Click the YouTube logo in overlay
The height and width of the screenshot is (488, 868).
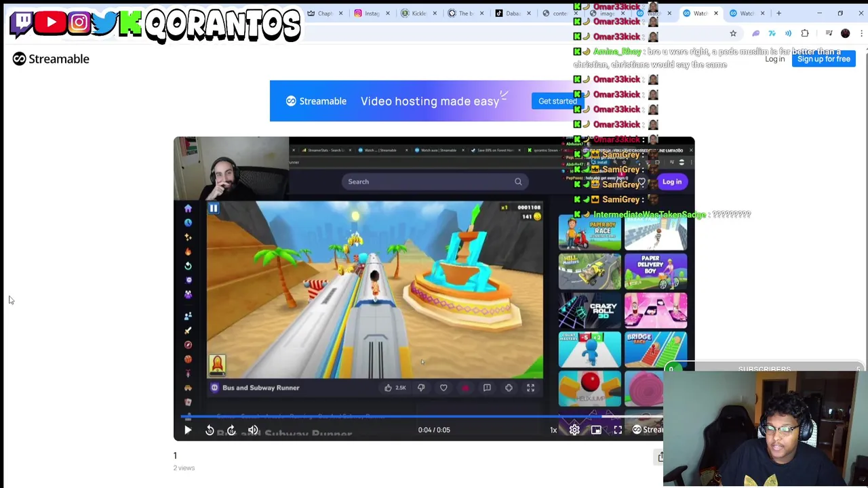coord(51,23)
